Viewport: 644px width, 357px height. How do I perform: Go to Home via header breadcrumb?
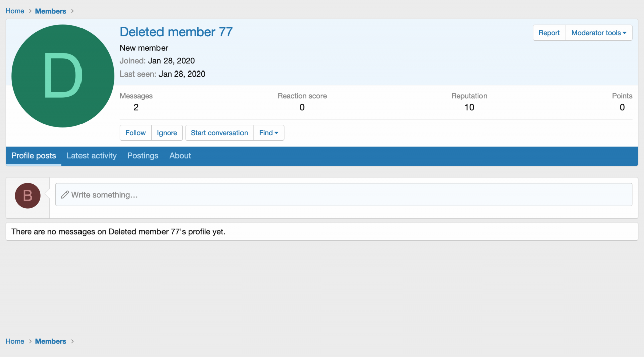(x=15, y=11)
